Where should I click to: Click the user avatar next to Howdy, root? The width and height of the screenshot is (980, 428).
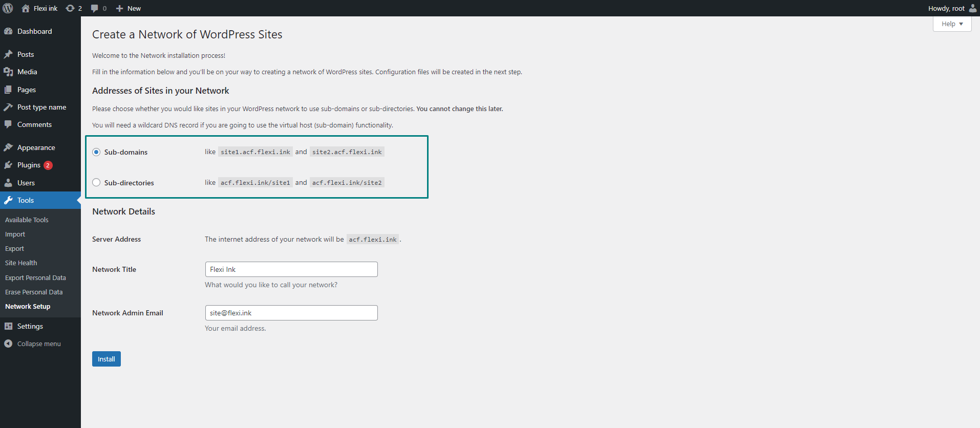972,8
